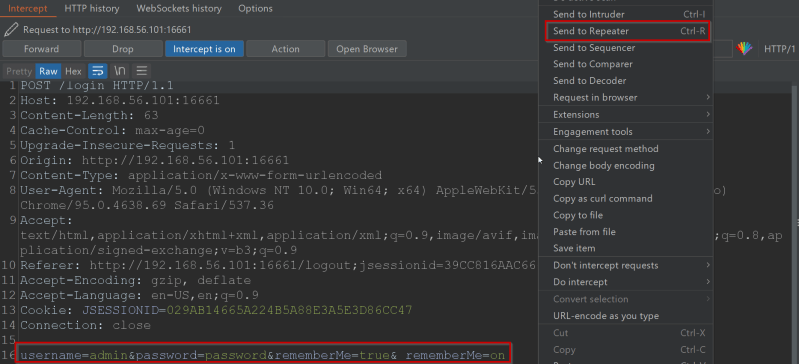Select Paste from file

click(626, 232)
